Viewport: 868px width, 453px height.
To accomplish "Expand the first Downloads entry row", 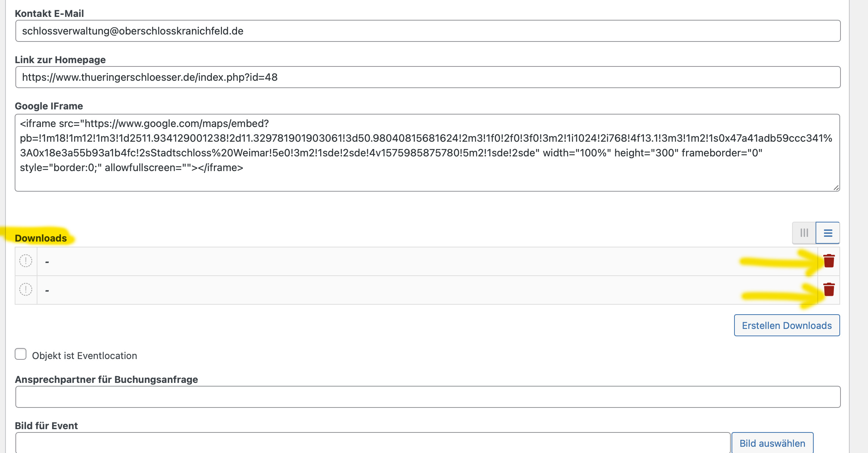I will tap(427, 261).
